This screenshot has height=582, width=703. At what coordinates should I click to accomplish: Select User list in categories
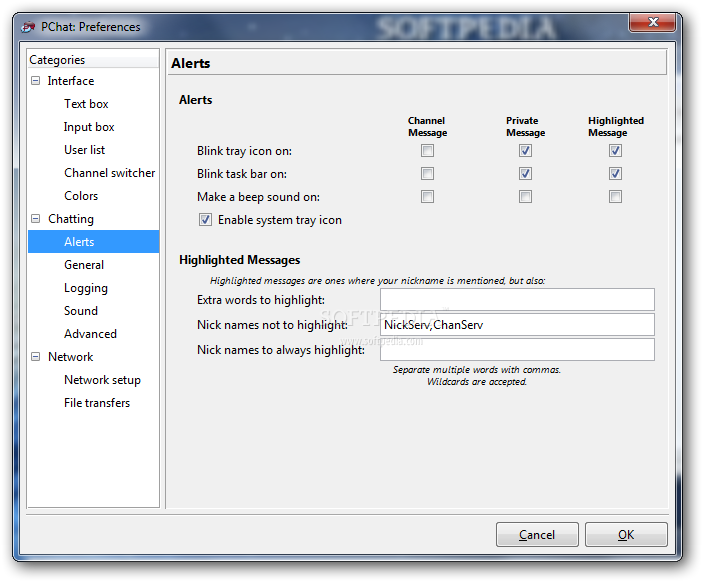(84, 150)
